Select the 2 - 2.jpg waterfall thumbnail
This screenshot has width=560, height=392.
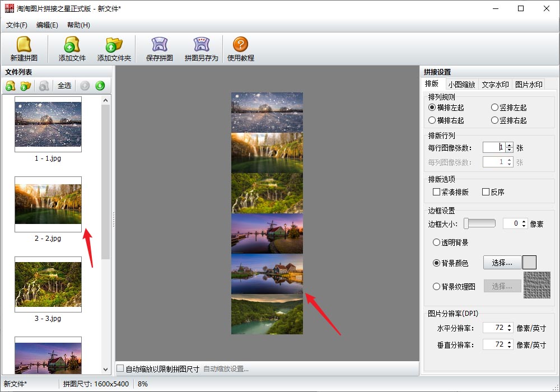48,204
